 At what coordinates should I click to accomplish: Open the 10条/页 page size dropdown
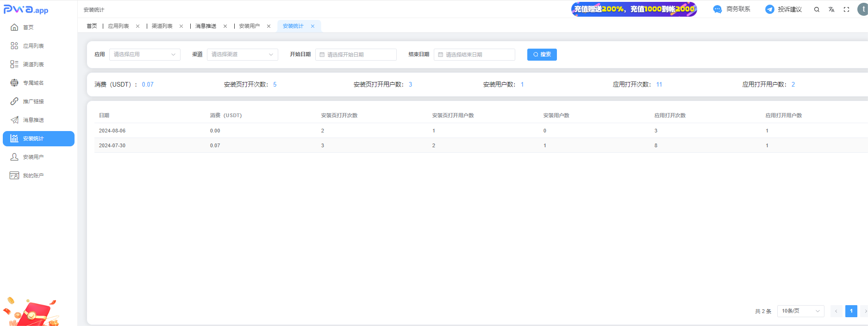tap(800, 311)
